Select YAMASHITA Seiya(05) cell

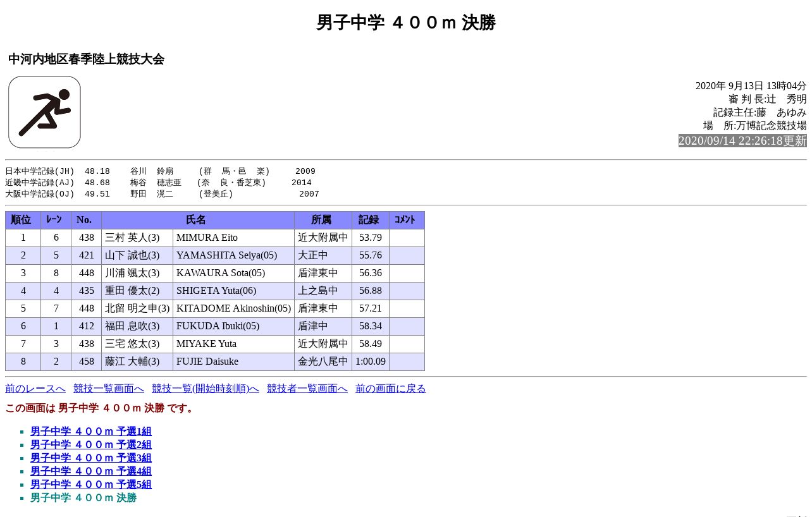click(233, 255)
